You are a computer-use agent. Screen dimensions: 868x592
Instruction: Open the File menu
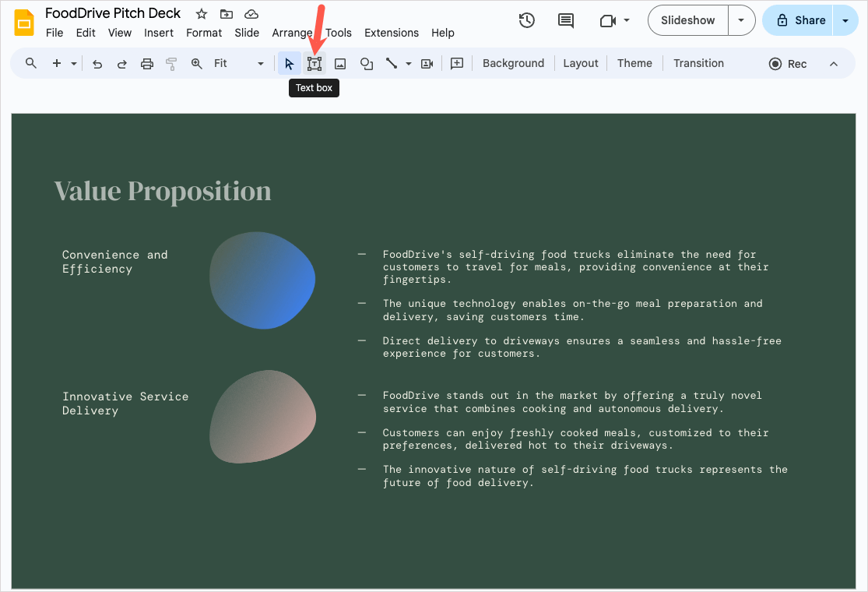[54, 33]
